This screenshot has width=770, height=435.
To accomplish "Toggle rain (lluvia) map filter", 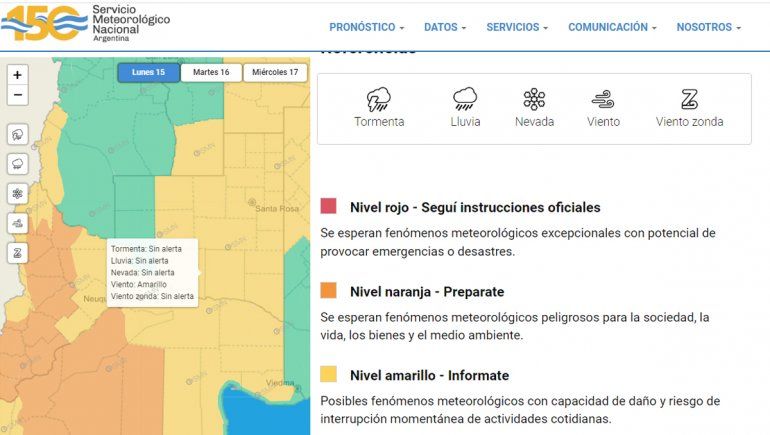I will tap(18, 164).
